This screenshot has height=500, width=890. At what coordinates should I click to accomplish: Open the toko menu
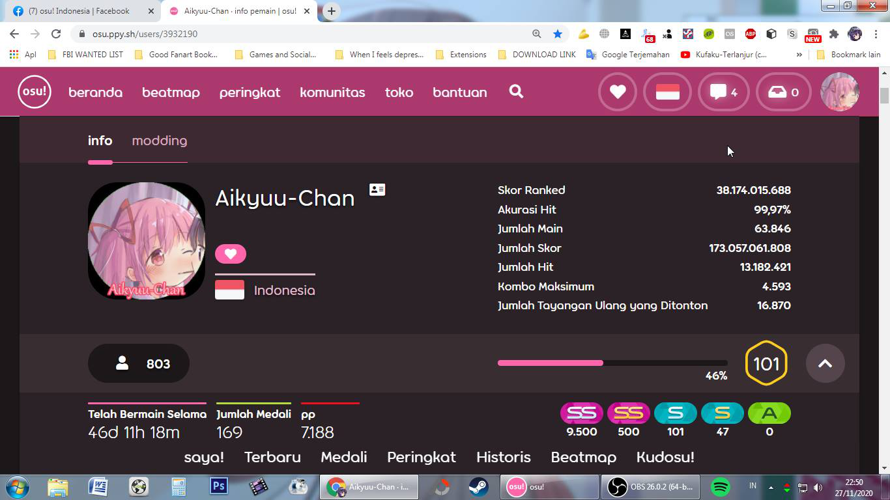click(399, 92)
